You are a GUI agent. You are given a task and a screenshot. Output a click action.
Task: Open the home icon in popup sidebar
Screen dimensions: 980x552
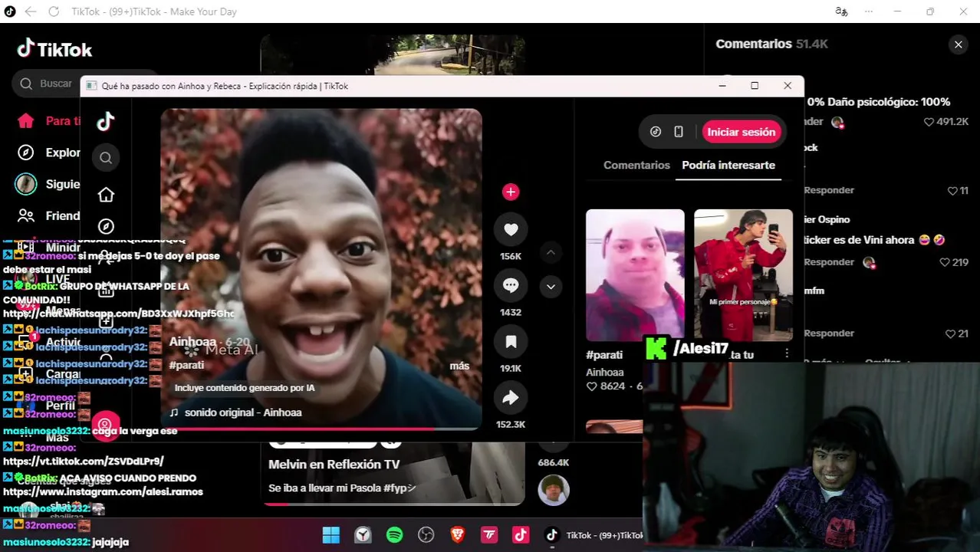[106, 195]
